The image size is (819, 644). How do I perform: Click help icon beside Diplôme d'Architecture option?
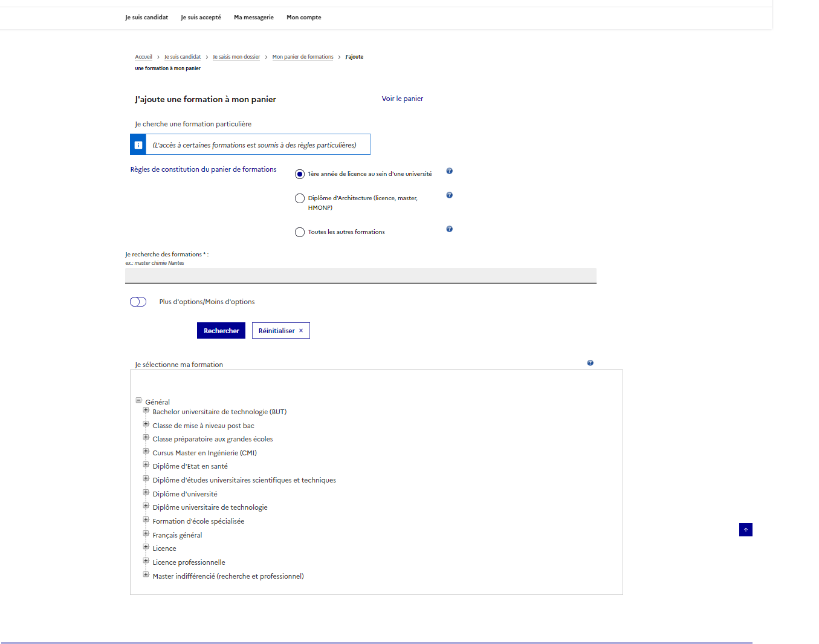[x=449, y=195]
